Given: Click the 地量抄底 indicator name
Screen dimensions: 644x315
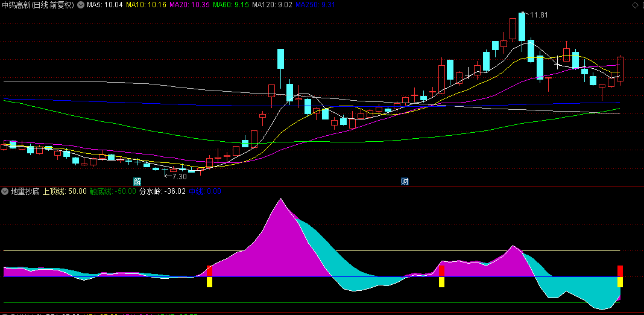Looking at the screenshot, I should (x=25, y=191).
